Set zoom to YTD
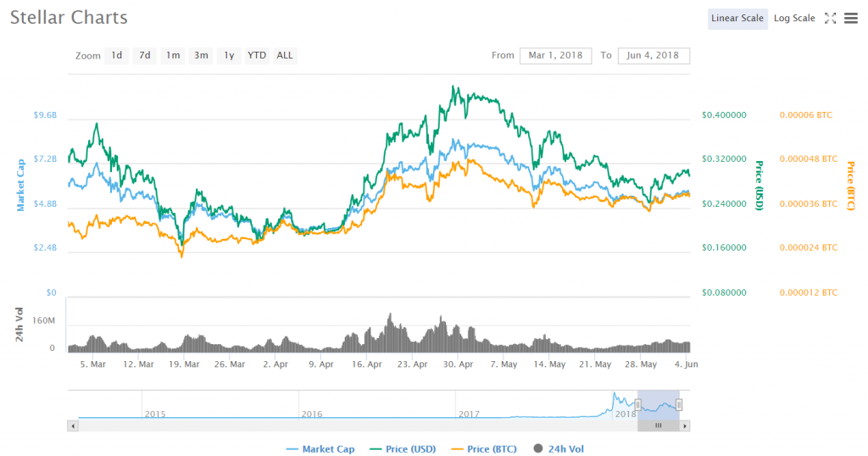This screenshot has height=456, width=868. click(x=257, y=55)
